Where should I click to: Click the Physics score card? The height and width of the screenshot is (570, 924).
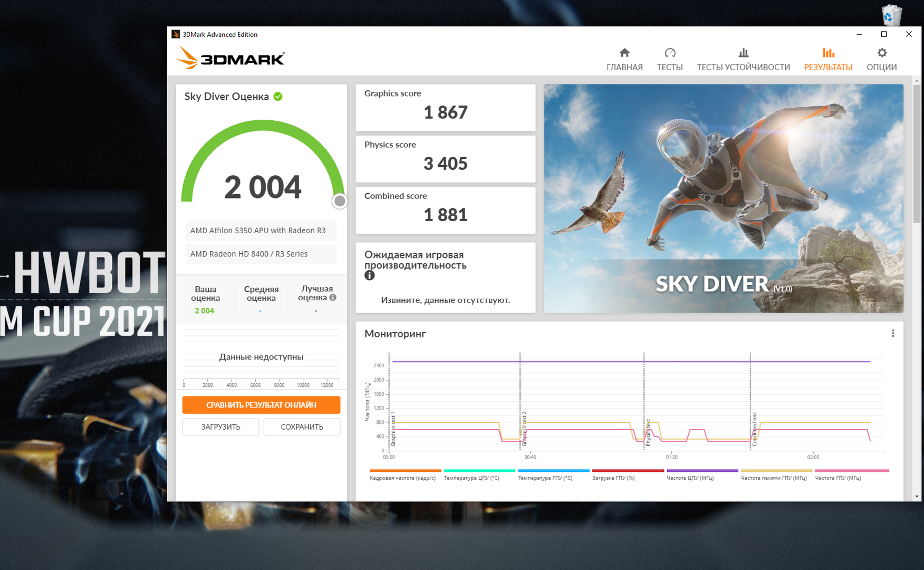[446, 159]
